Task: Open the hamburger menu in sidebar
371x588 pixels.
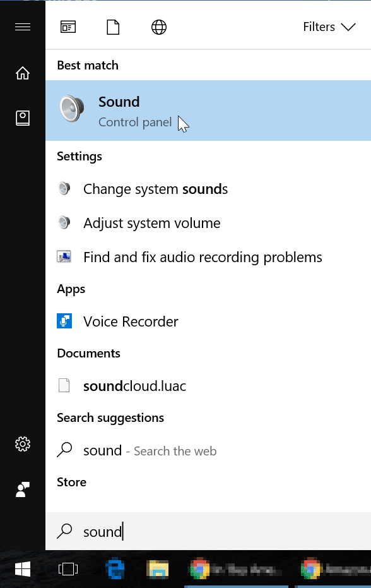Action: click(x=23, y=27)
